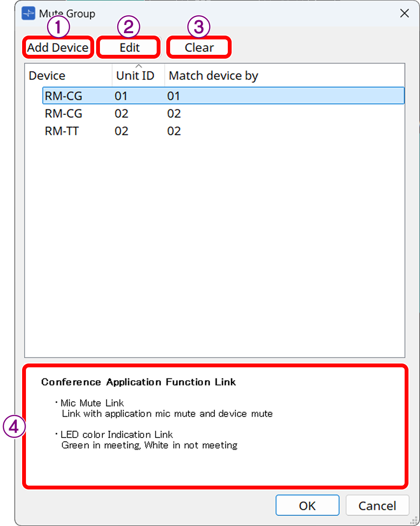The width and height of the screenshot is (420, 526).
Task: Click the Clear button
Action: tap(198, 47)
